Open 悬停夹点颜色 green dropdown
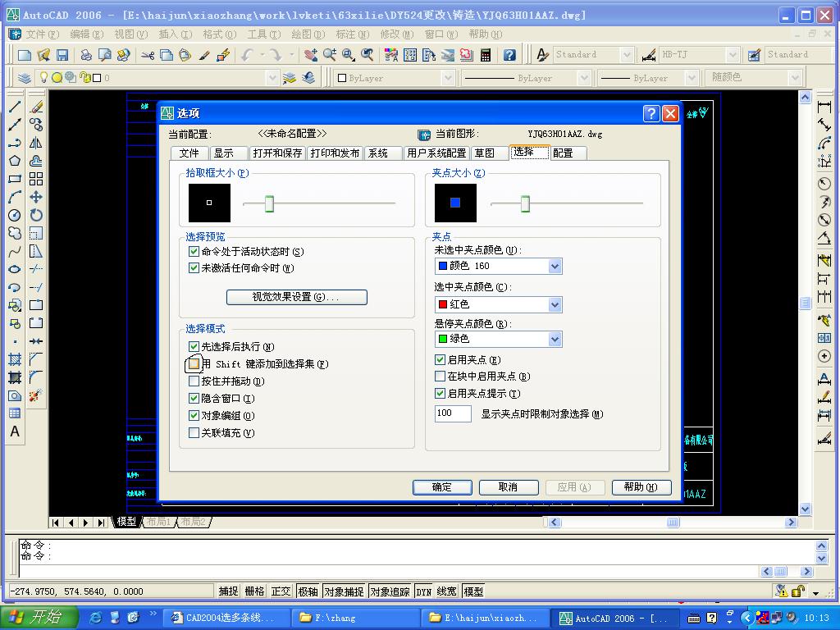The width and height of the screenshot is (840, 630). coord(555,339)
